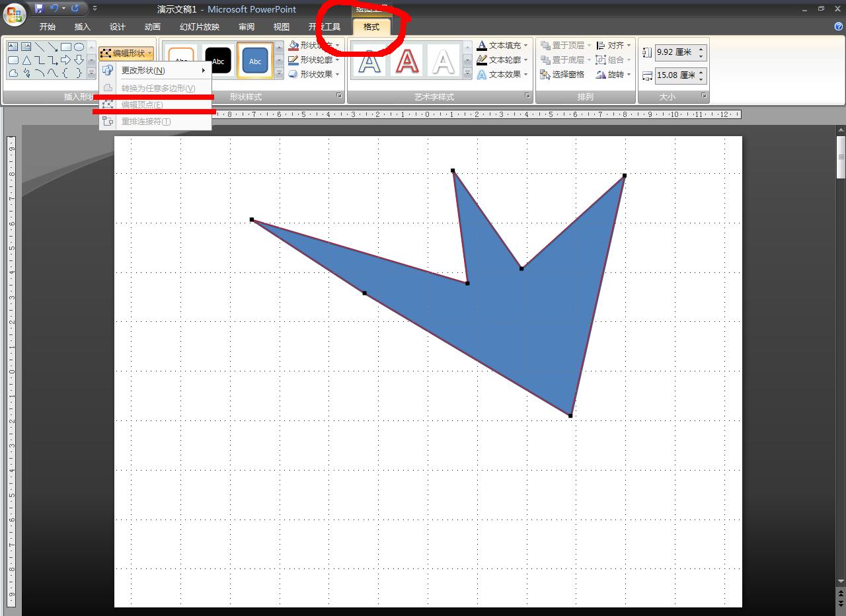846x616 pixels.
Task: Expand the shapes gallery More button
Action: [x=91, y=73]
